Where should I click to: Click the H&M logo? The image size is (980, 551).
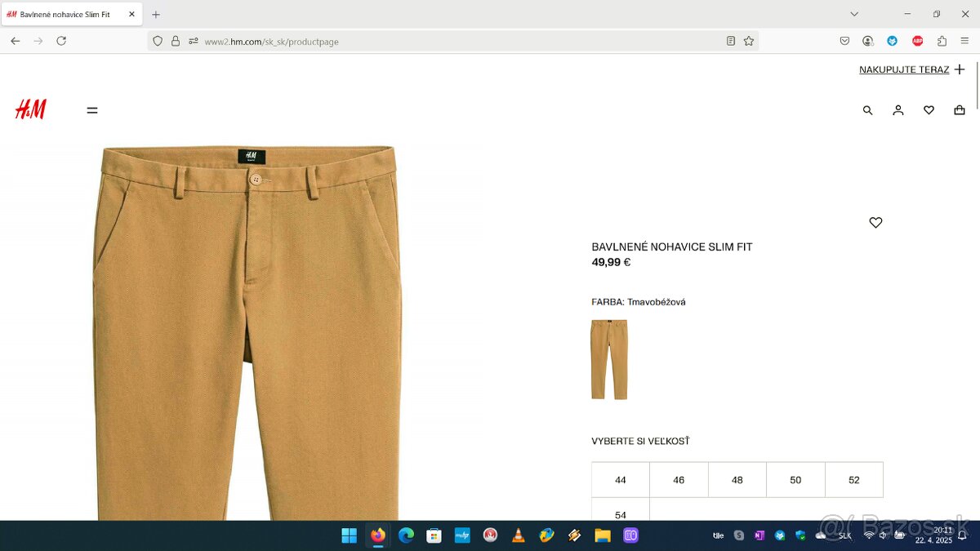pyautogui.click(x=30, y=109)
